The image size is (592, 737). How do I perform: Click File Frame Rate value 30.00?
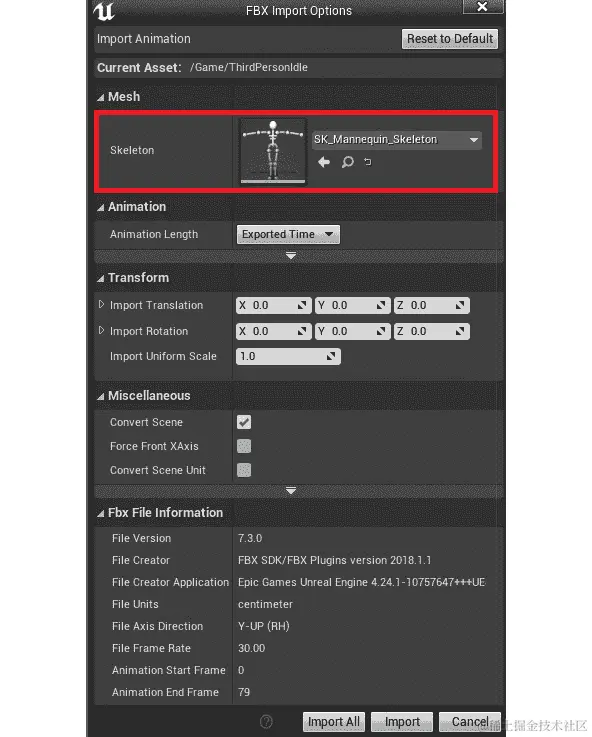[251, 648]
